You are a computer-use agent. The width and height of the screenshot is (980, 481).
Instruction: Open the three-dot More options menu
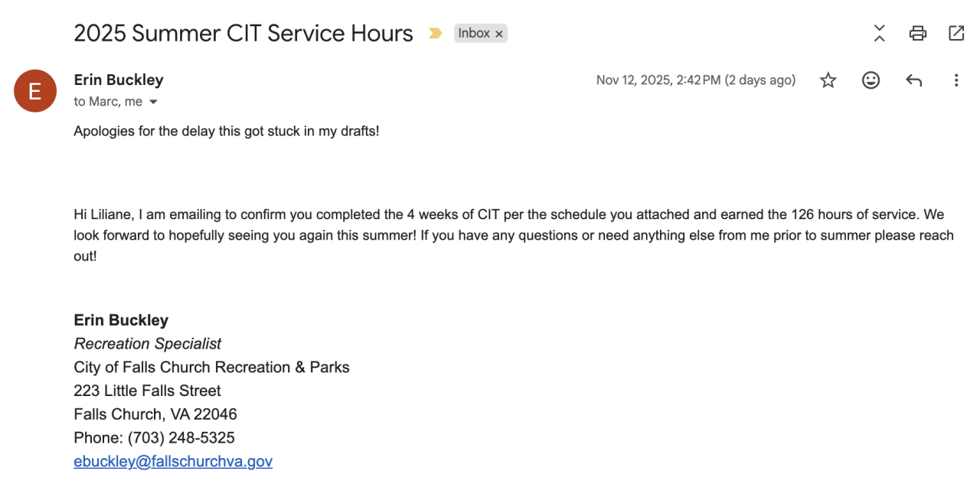[955, 80]
